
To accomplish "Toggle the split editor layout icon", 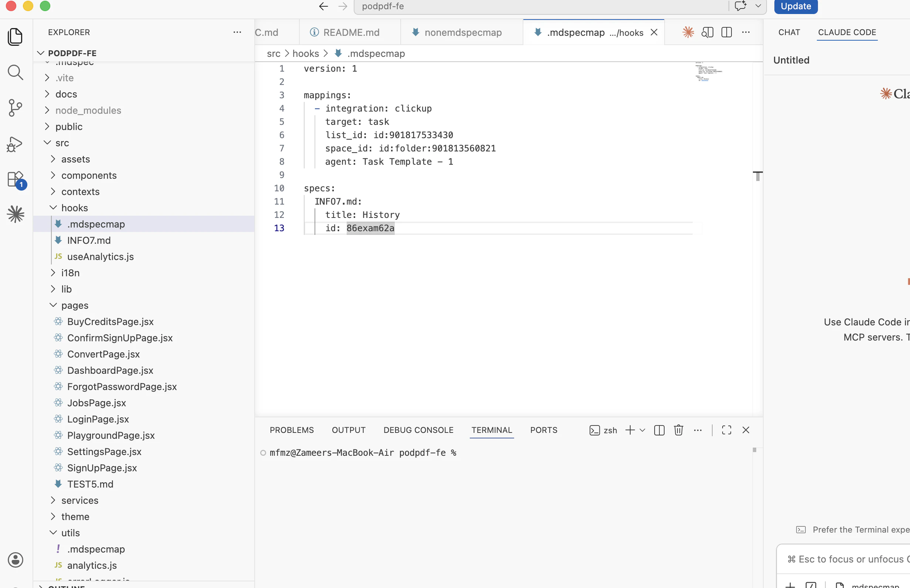I will 726,32.
